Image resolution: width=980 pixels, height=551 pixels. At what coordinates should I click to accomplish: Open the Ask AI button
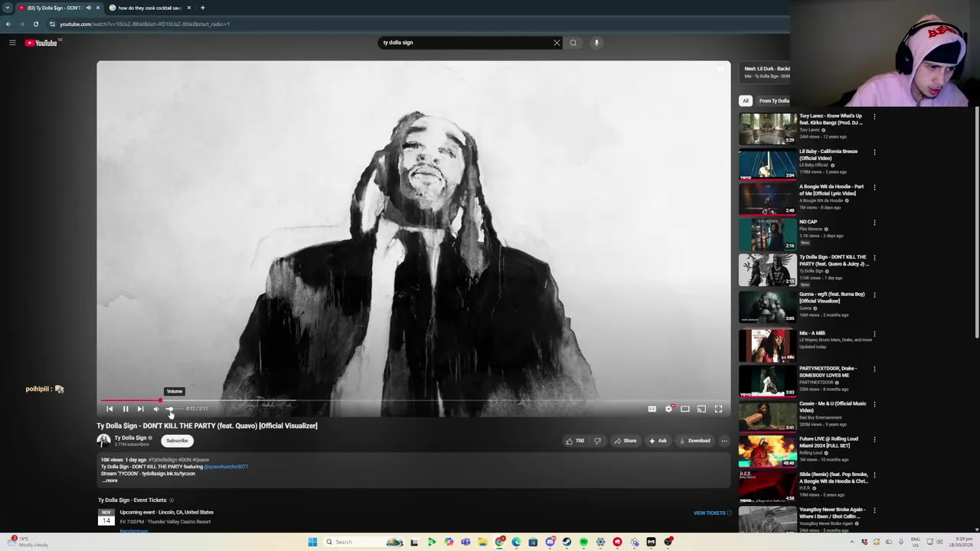pyautogui.click(x=658, y=441)
